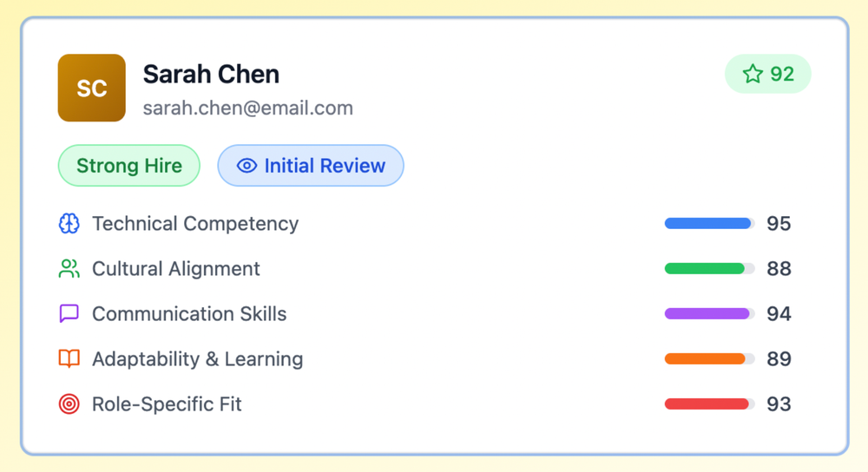Click the Technical Competency score 95

click(779, 224)
